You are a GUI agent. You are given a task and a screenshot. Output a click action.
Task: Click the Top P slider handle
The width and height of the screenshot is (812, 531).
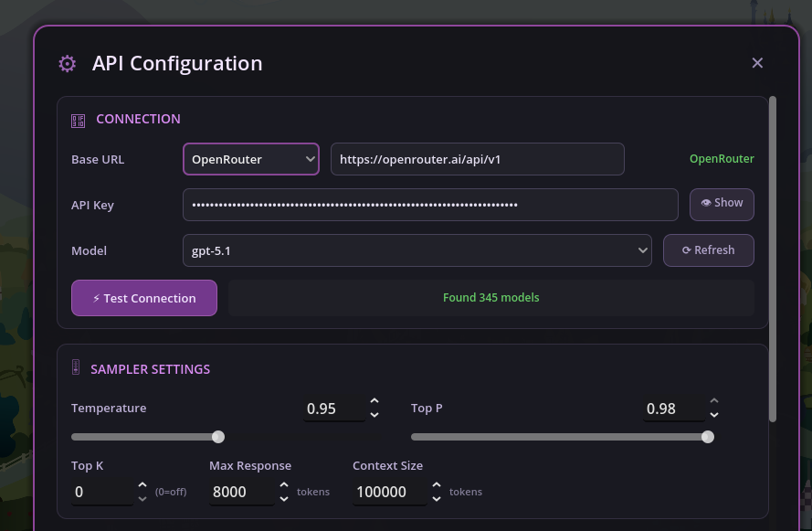click(x=708, y=437)
